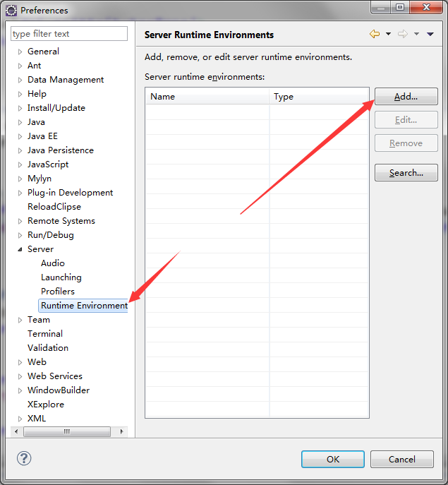Viewport: 448px width, 485px height.
Task: Click the Add... button
Action: pos(406,97)
